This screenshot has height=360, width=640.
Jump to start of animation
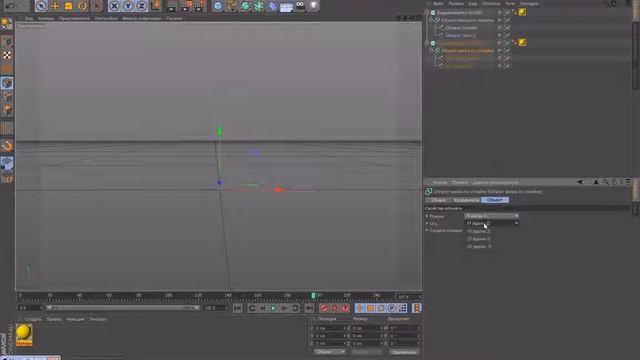[x=238, y=308]
